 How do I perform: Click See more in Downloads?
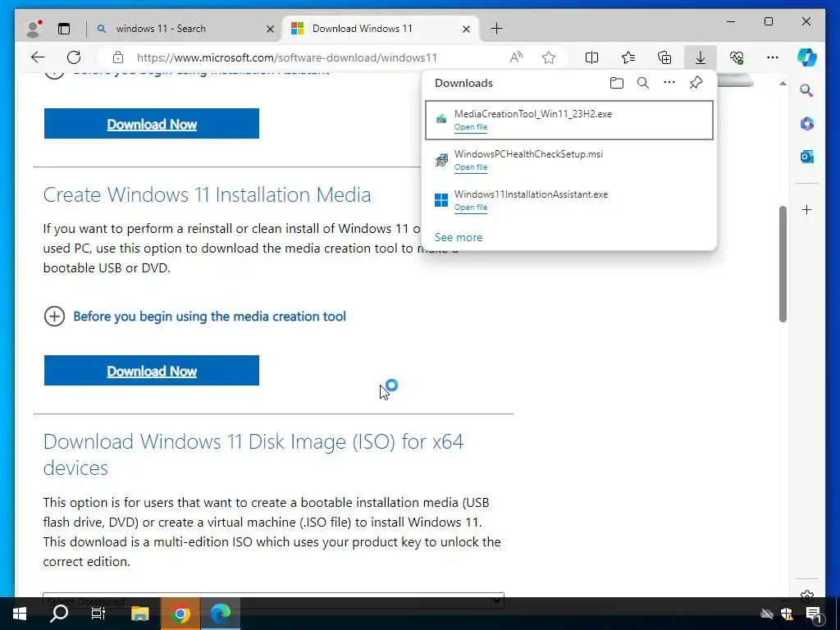click(x=459, y=237)
